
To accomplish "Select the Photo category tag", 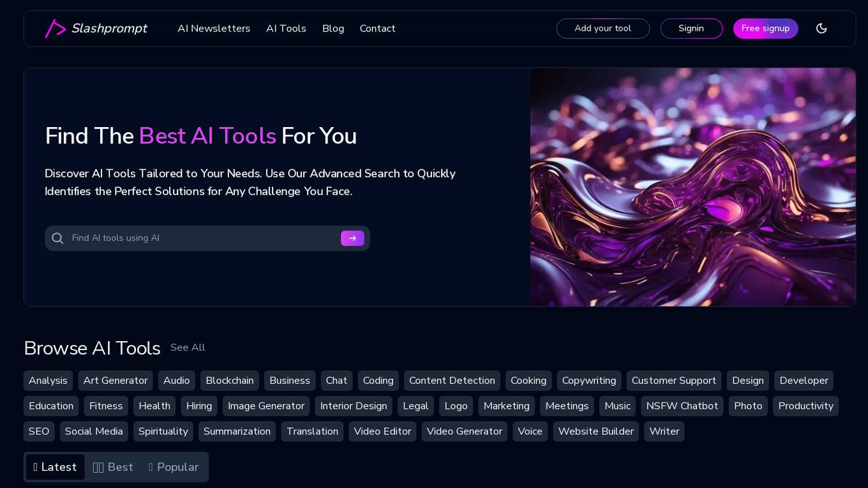I will click(x=748, y=406).
